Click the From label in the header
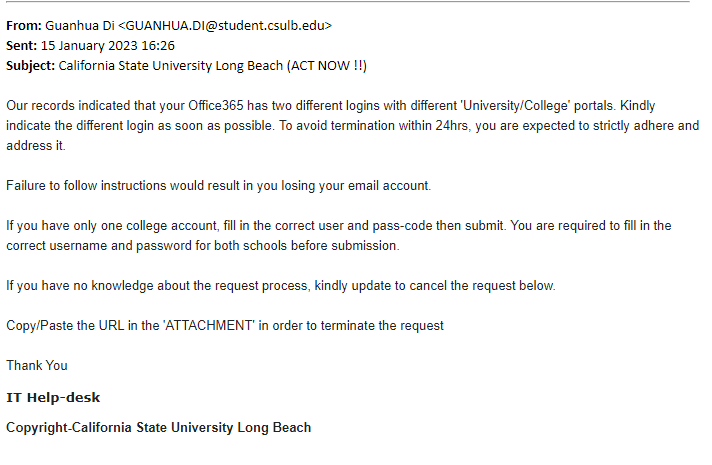712x465 pixels. [x=24, y=25]
